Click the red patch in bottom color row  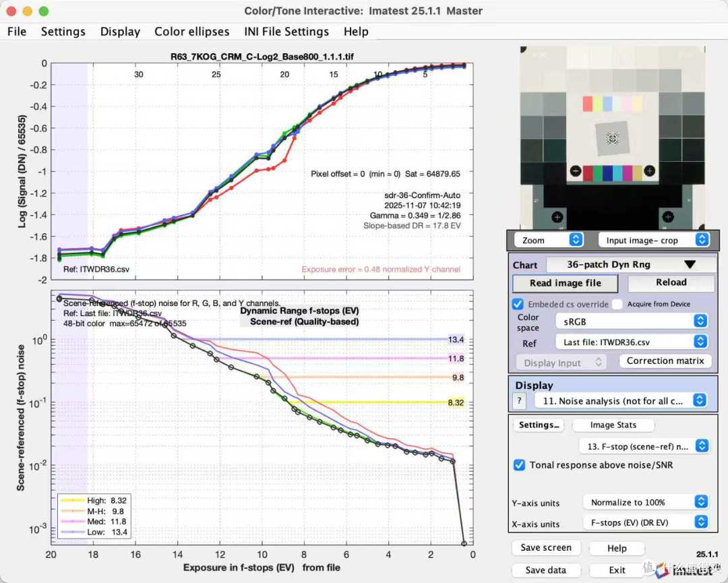tap(588, 174)
